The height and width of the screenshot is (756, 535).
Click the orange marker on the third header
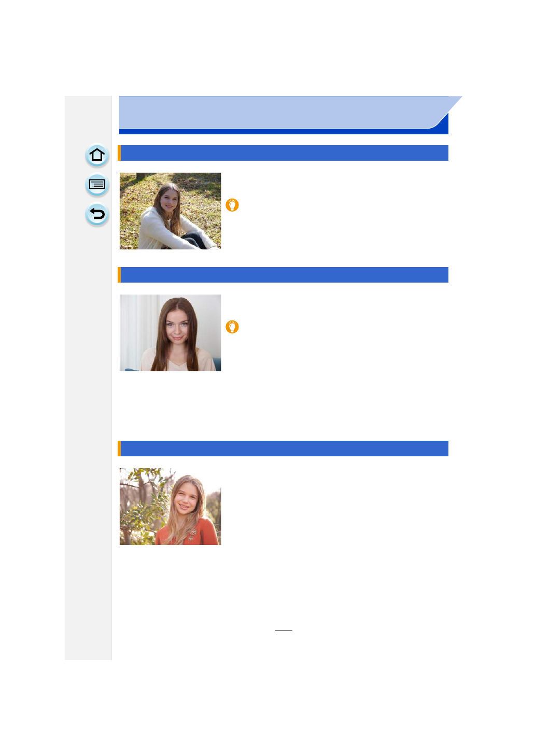point(119,449)
